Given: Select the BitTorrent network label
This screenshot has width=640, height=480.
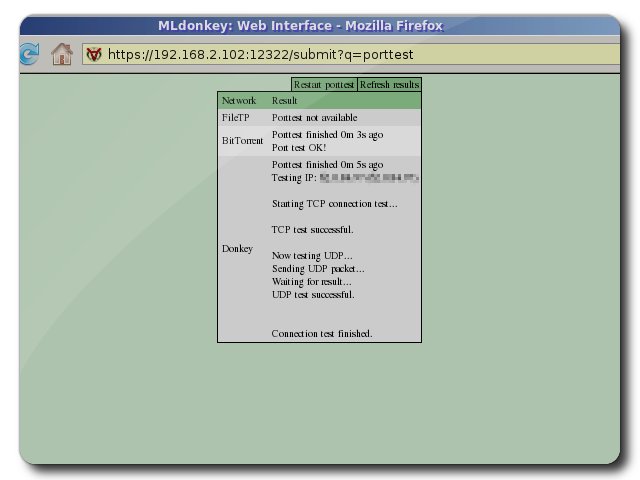Looking at the screenshot, I should [243, 141].
